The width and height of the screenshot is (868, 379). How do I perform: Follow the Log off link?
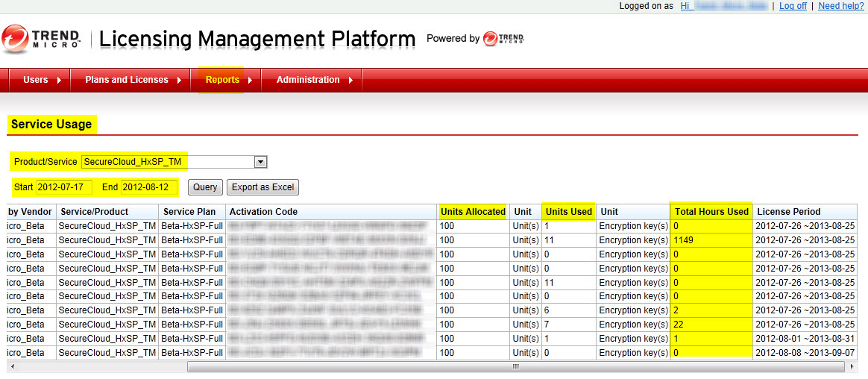point(793,6)
